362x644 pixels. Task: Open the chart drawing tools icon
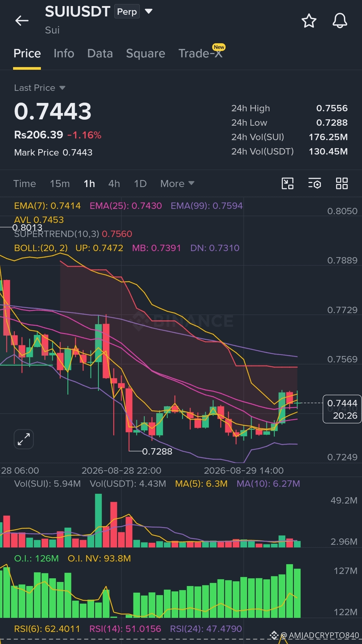(x=287, y=183)
